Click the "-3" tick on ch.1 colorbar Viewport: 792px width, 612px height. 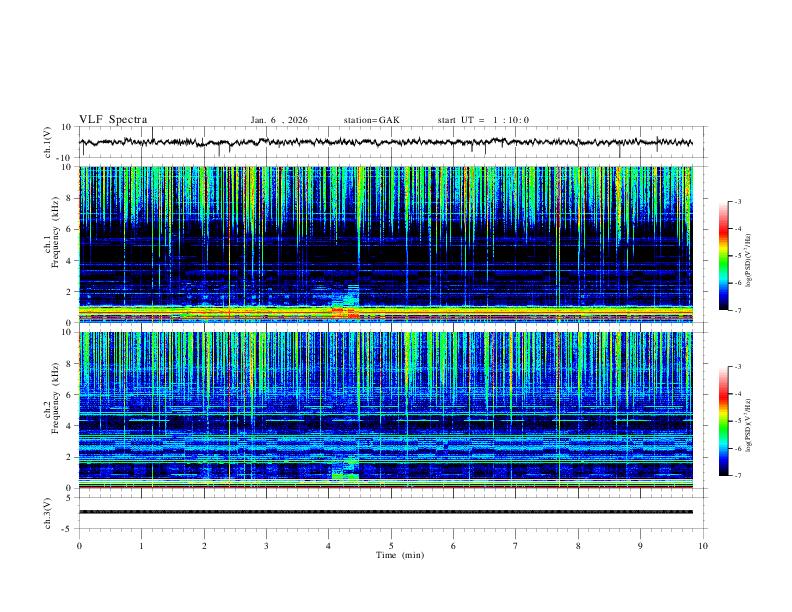pos(738,201)
